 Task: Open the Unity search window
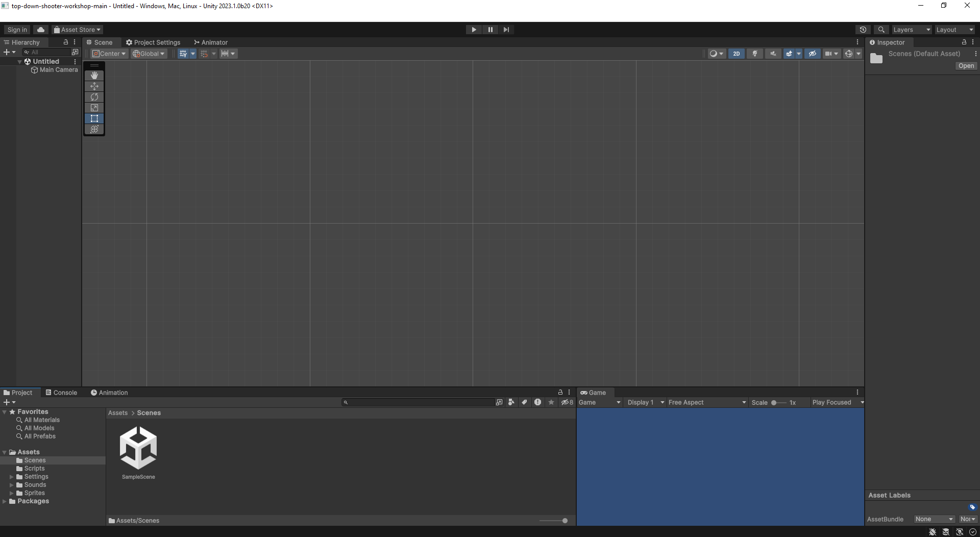pyautogui.click(x=881, y=29)
